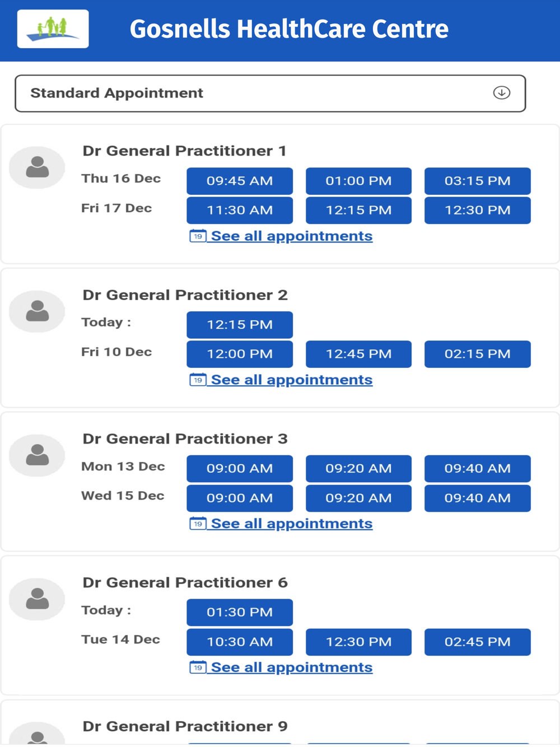Choose 12:15 PM on Fri 17 Dec
The height and width of the screenshot is (747, 560).
pyautogui.click(x=358, y=210)
